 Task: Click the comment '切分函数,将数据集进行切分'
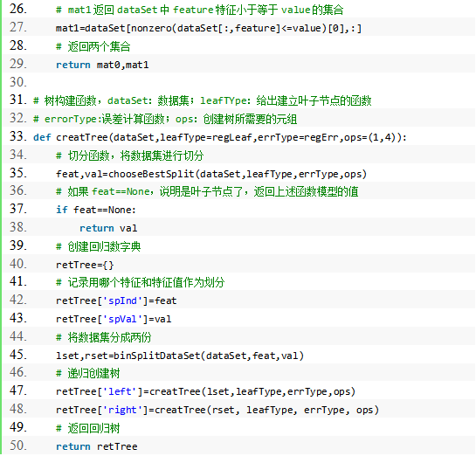tap(129, 155)
